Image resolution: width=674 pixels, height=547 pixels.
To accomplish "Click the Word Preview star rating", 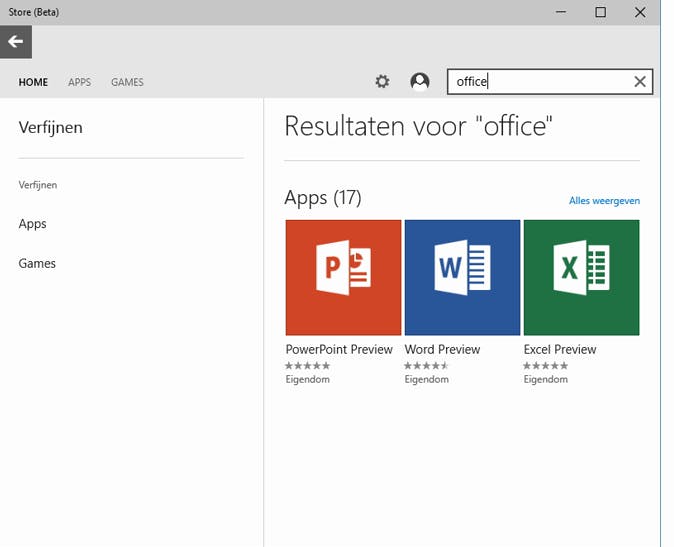I will (x=427, y=366).
